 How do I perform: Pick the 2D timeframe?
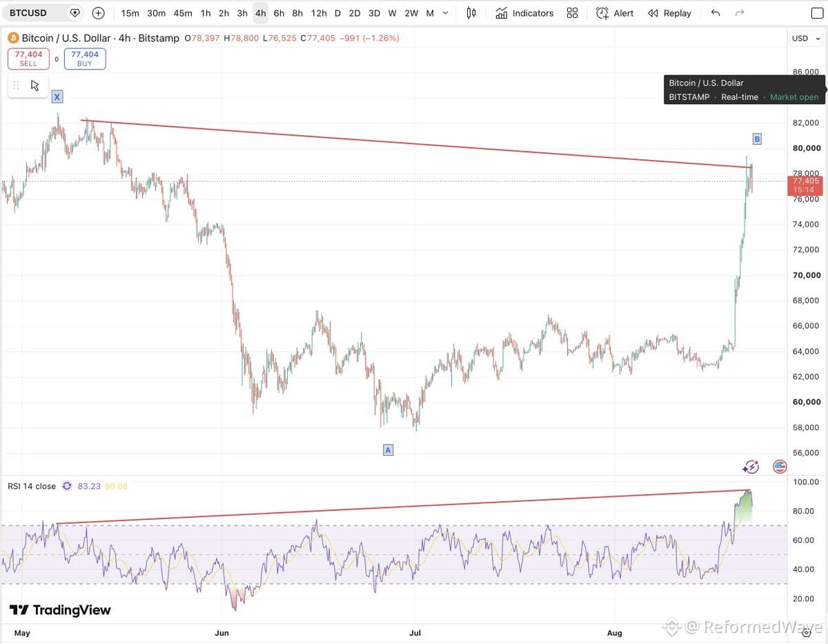click(x=355, y=13)
